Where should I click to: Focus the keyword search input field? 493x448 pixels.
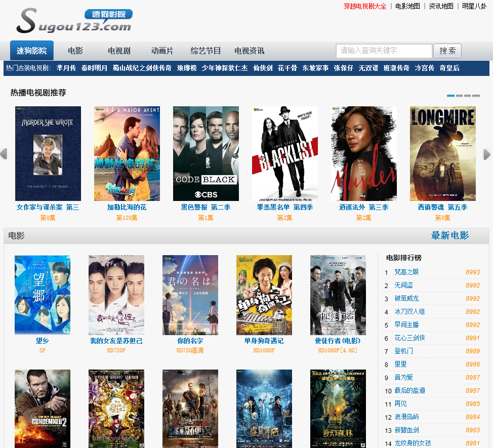coord(384,51)
